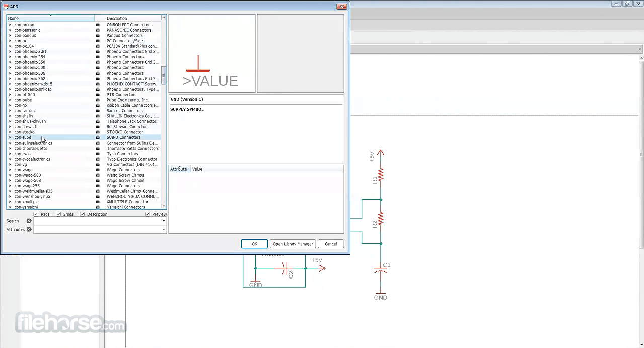This screenshot has width=644, height=348.
Task: Click the library icon for con-omron
Action: pos(98,25)
